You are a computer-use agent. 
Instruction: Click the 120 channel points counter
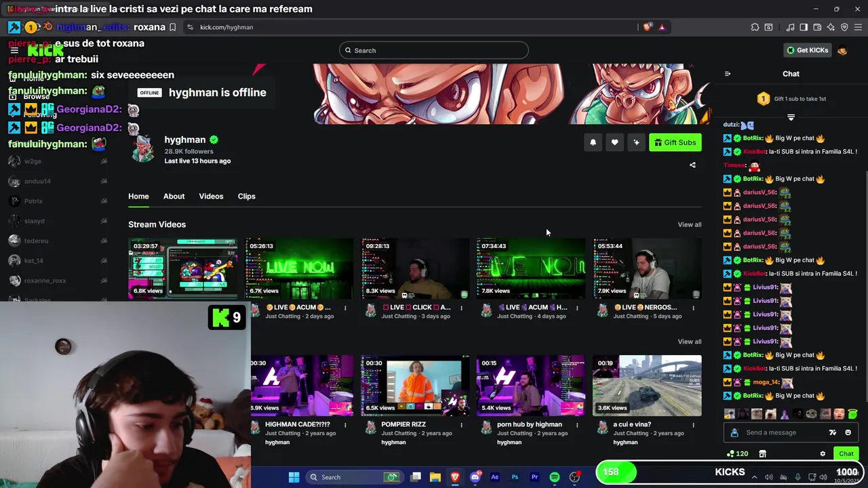click(x=737, y=454)
